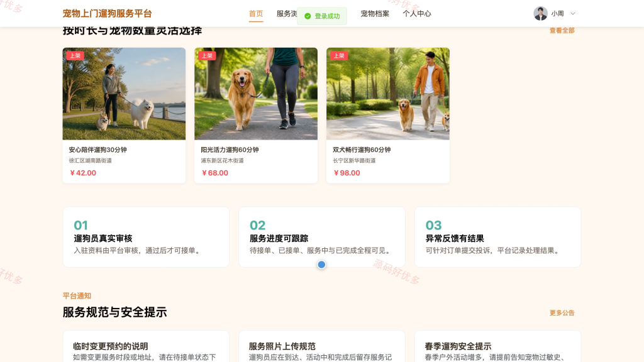Click the 查看全部 link
The image size is (644, 362).
(x=562, y=30)
